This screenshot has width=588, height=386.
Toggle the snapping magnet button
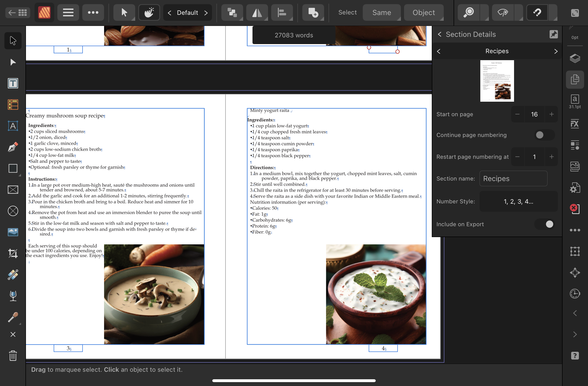click(537, 12)
